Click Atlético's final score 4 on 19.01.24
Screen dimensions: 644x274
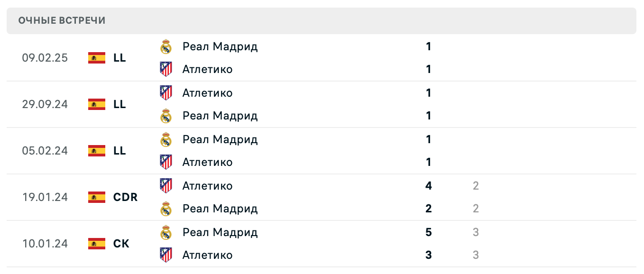click(x=429, y=186)
